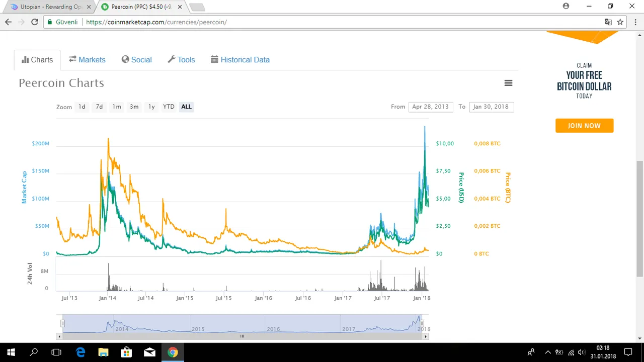Open File Explorer from the taskbar
The height and width of the screenshot is (362, 644).
[103, 352]
